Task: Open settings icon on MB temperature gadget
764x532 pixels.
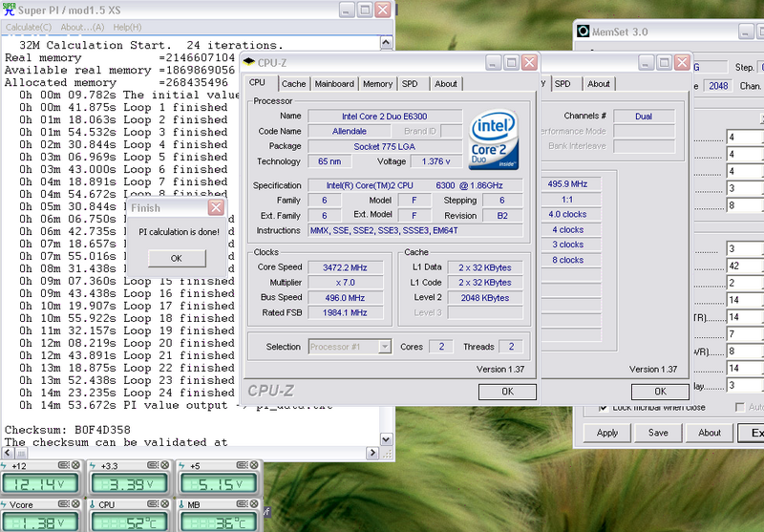Action: [x=242, y=503]
